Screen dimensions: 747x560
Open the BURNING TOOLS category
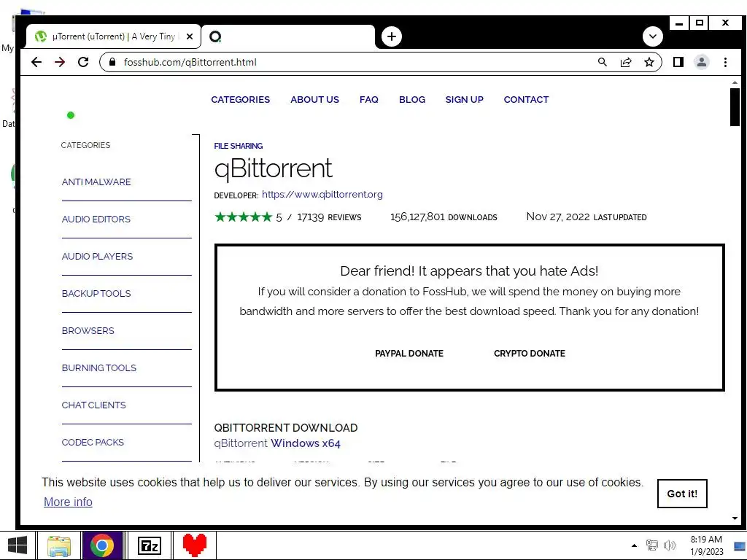(99, 367)
